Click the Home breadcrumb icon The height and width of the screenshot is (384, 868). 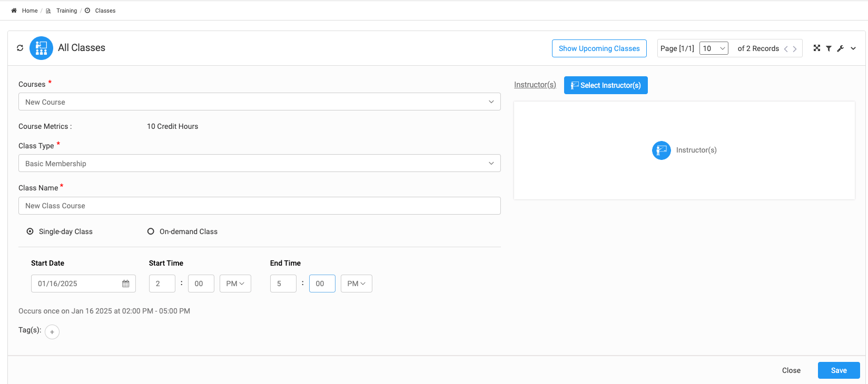tap(14, 11)
